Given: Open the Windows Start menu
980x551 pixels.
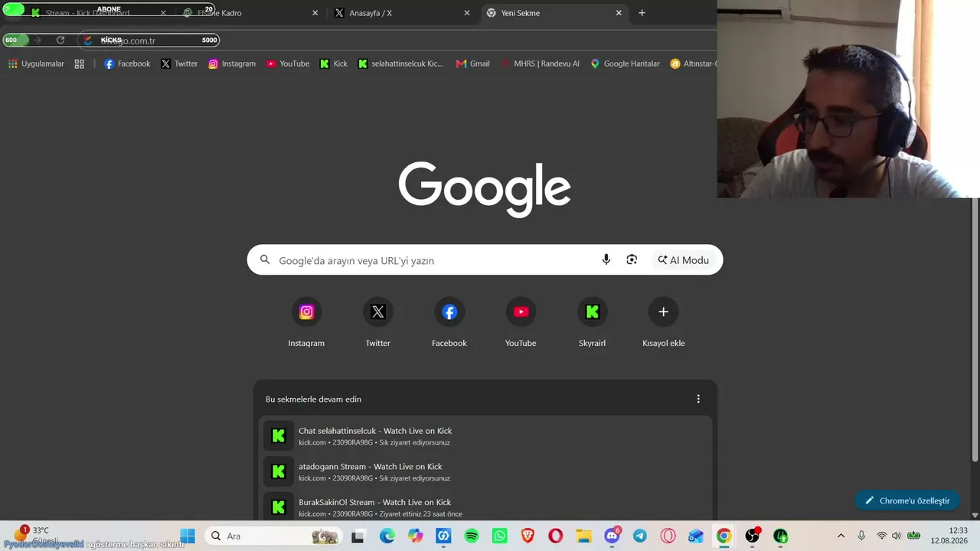Looking at the screenshot, I should tap(188, 536).
